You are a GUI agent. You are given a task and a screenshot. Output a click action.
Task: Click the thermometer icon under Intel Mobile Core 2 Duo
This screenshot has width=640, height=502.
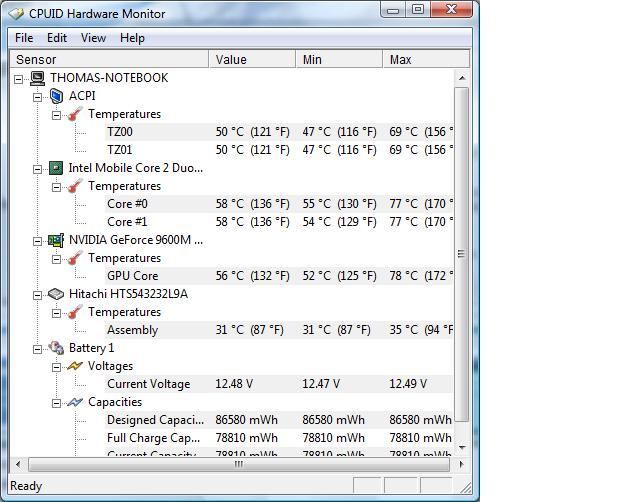coord(75,186)
